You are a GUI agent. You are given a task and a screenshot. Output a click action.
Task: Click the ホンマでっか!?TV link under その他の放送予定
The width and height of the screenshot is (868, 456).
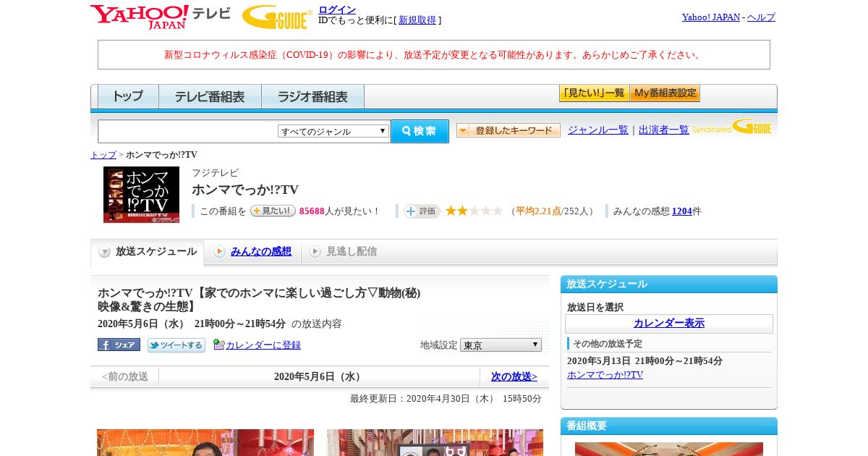coord(605,375)
